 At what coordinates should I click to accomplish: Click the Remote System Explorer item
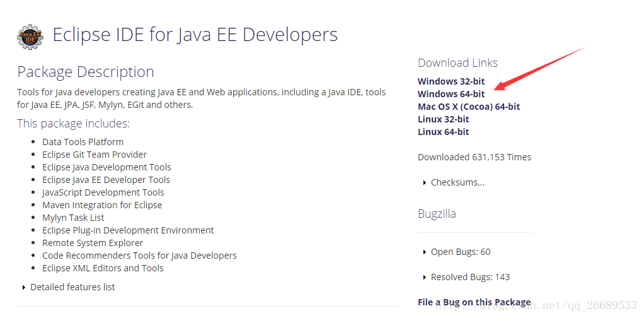(x=93, y=243)
